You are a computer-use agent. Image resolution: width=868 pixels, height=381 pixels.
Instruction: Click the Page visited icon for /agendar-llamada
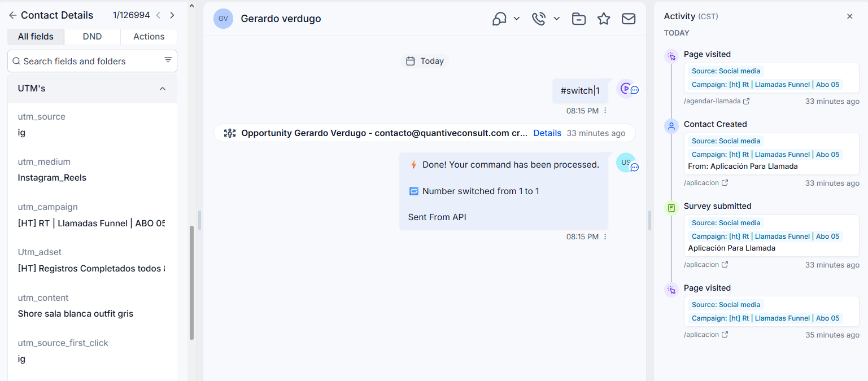point(671,56)
